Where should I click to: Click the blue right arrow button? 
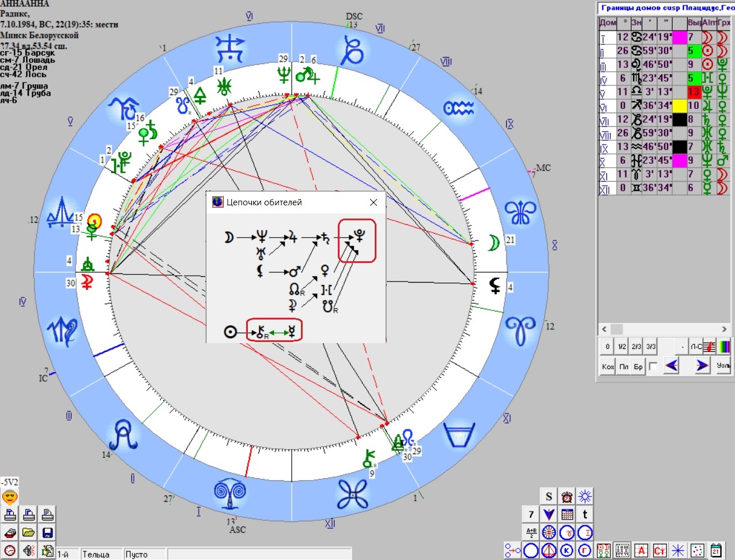pyautogui.click(x=702, y=366)
